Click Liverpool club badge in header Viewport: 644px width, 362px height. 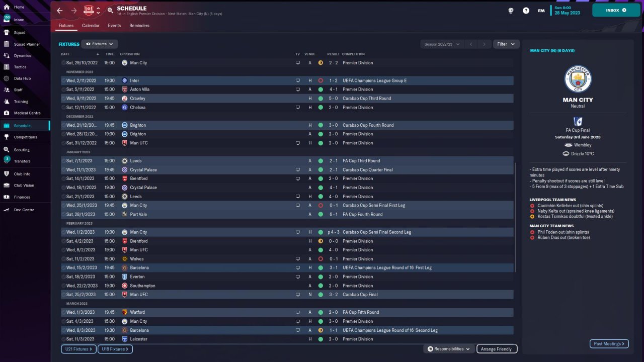(x=89, y=10)
